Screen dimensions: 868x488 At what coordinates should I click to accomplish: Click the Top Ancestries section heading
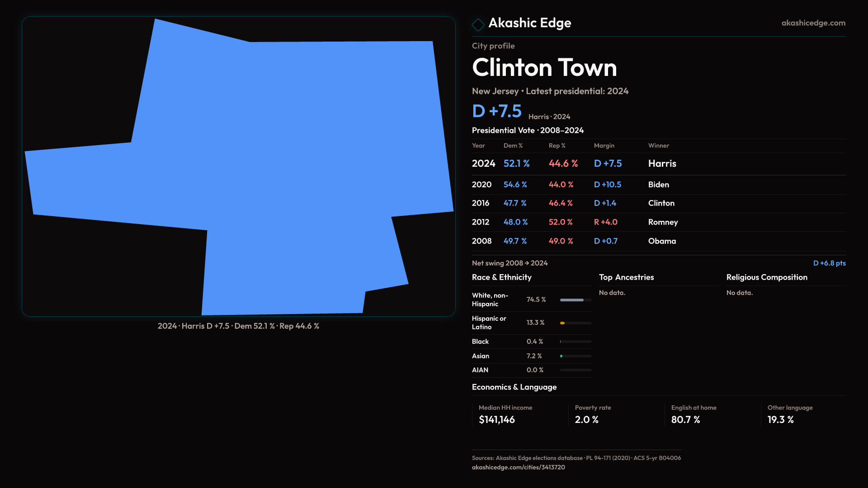tap(626, 277)
